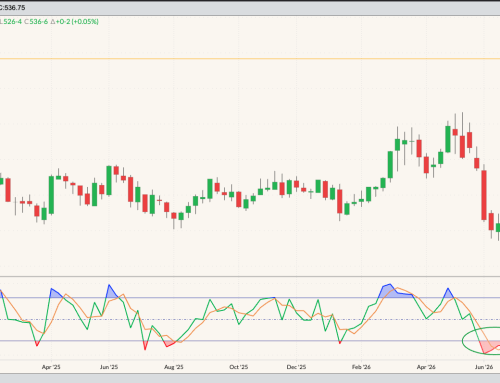
Task: Select the Apr '26 axis label
Action: pyautogui.click(x=426, y=367)
